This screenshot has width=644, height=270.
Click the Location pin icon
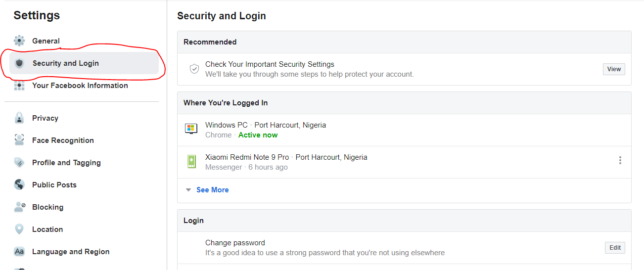(x=19, y=229)
